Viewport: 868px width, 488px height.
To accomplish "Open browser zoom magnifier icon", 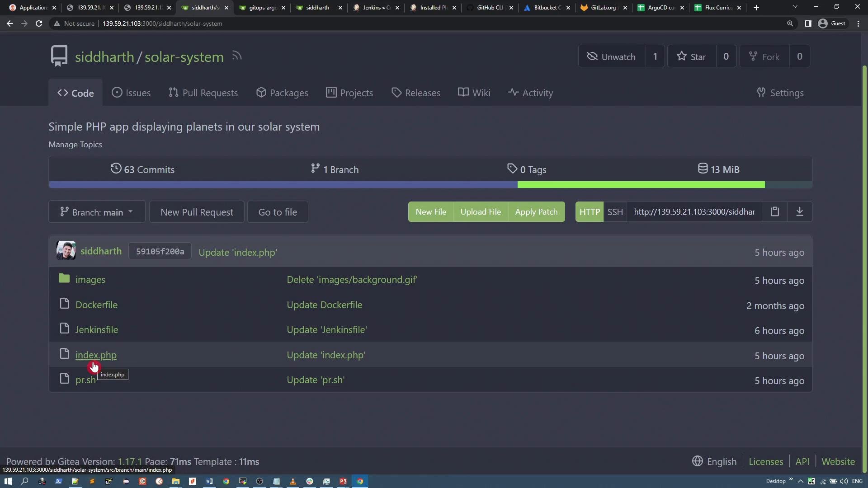I will click(790, 23).
